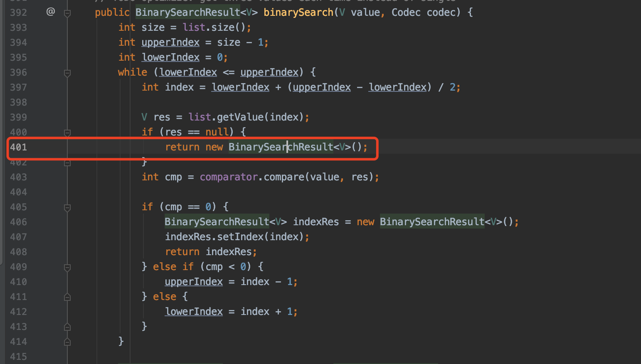The height and width of the screenshot is (364, 641).
Task: Click the Codec codec parameter on line 392
Action: 425,12
